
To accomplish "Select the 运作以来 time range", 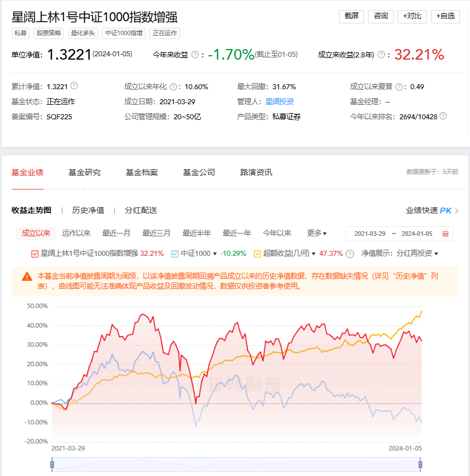I will (76, 234).
